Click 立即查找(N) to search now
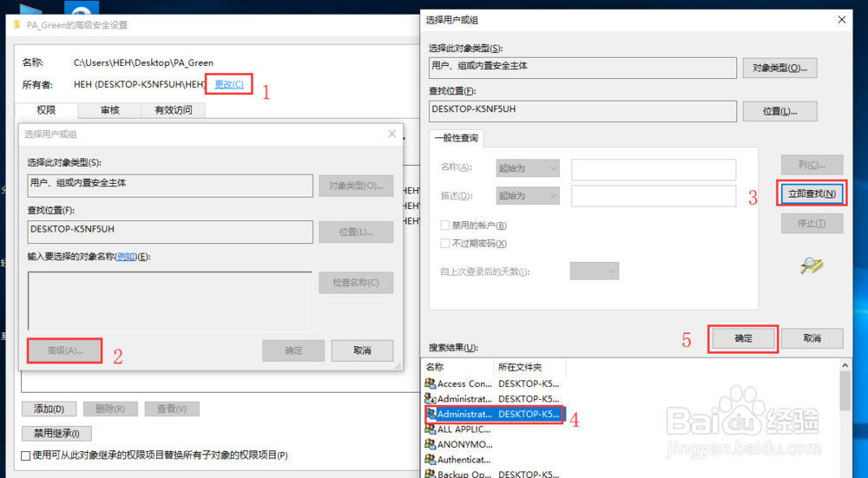The image size is (868, 478). point(812,193)
